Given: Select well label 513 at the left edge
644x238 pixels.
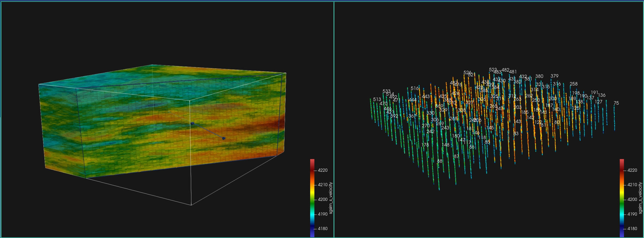Looking at the screenshot, I should click(377, 99).
